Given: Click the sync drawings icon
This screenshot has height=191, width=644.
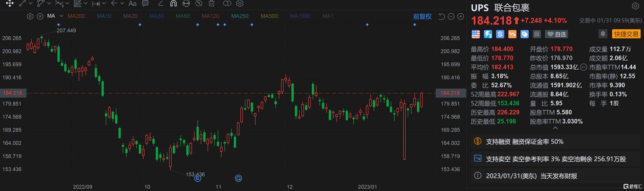Looking at the screenshot, I should (x=186, y=3).
